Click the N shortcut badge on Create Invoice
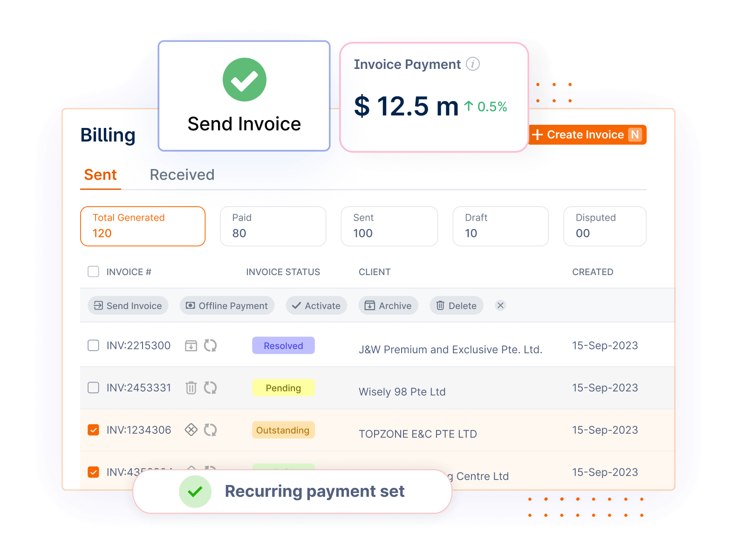The image size is (737, 560). point(635,135)
